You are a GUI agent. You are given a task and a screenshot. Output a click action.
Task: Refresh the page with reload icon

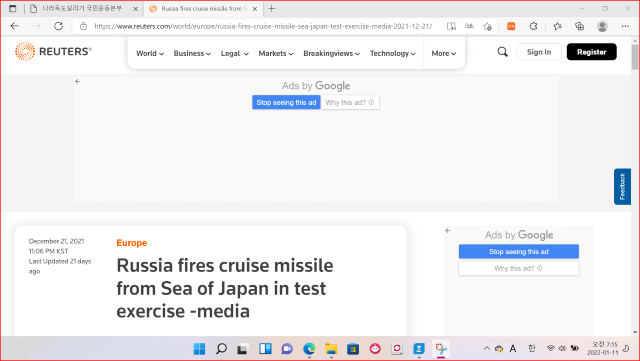tap(59, 26)
